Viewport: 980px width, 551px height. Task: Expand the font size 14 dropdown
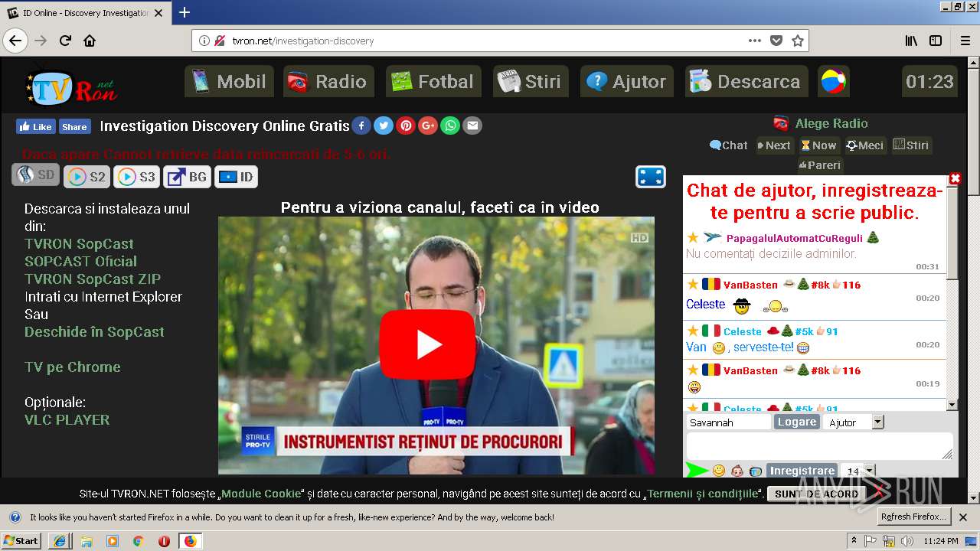(869, 471)
